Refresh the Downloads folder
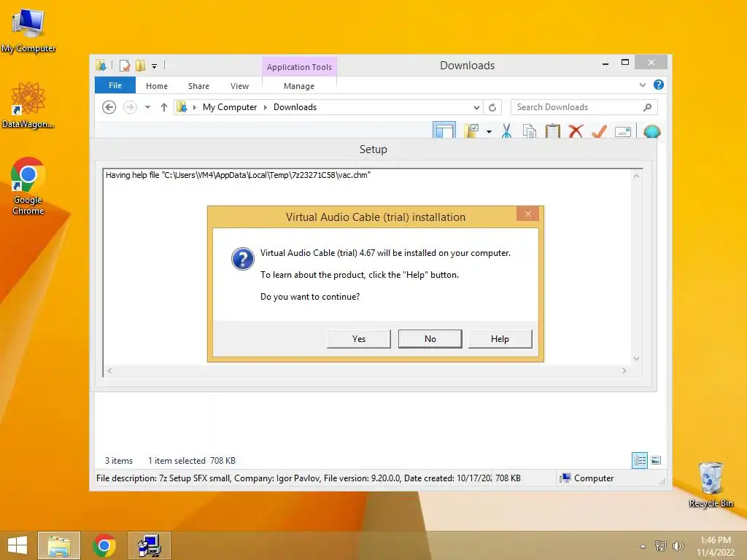Image resolution: width=747 pixels, height=560 pixels. click(492, 108)
